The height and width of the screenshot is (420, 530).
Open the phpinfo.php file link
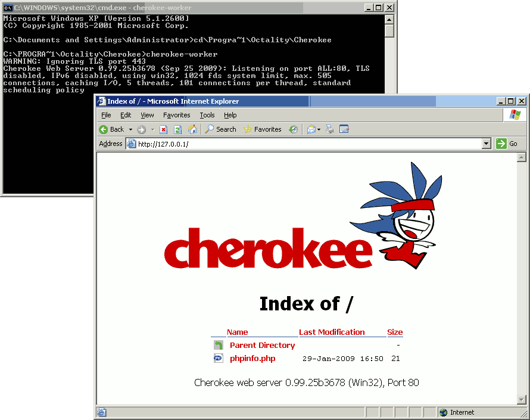click(x=252, y=359)
